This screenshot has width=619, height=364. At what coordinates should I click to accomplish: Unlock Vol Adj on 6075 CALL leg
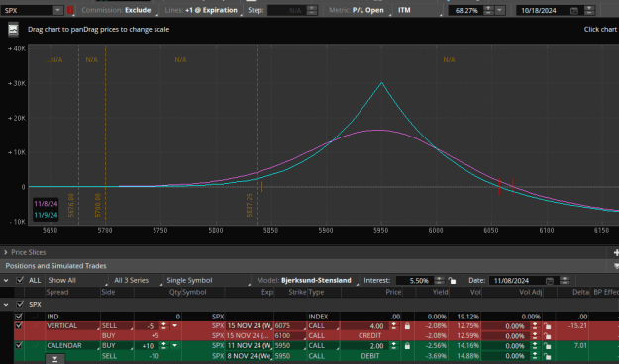[547, 326]
